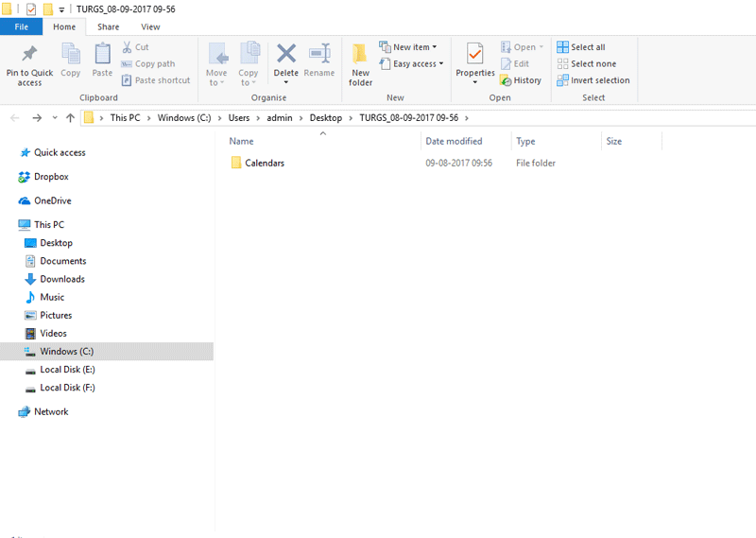Screen dimensions: 756x538
Task: Click the Forward navigation arrow
Action: pos(37,118)
